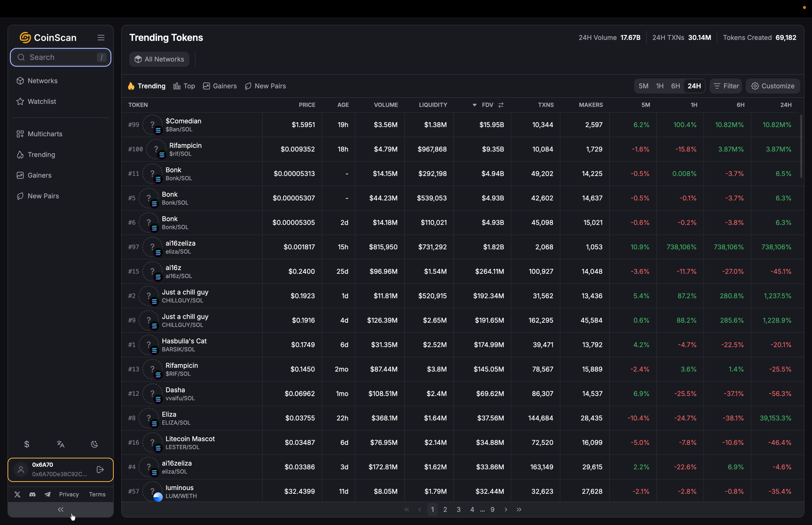Toggle the FDV swap arrows icon

coord(501,105)
